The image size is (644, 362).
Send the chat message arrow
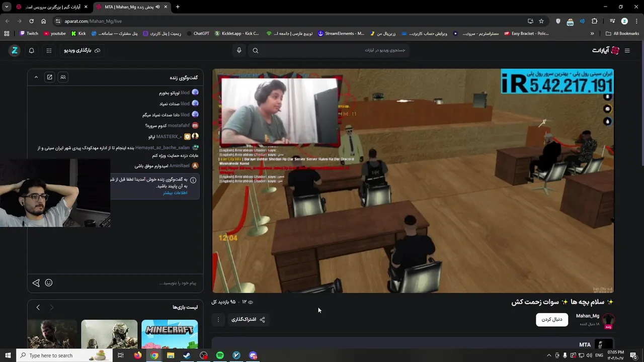36,283
